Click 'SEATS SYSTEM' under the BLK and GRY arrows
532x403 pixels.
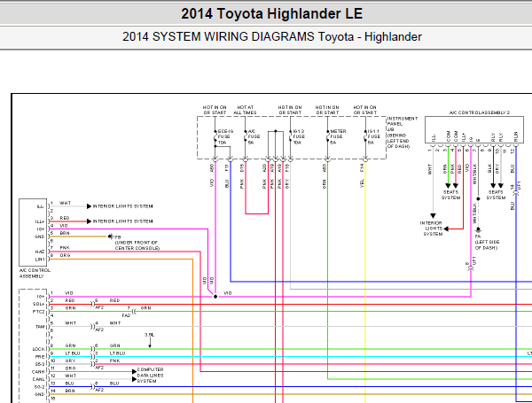point(496,195)
